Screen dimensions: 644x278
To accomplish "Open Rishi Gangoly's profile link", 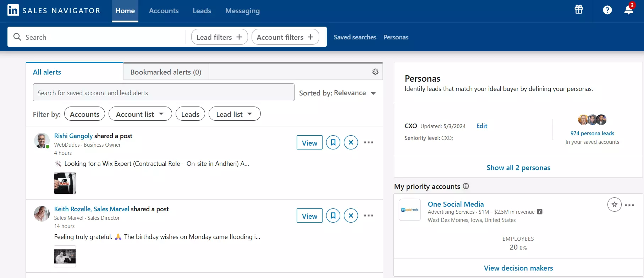I will 73,136.
